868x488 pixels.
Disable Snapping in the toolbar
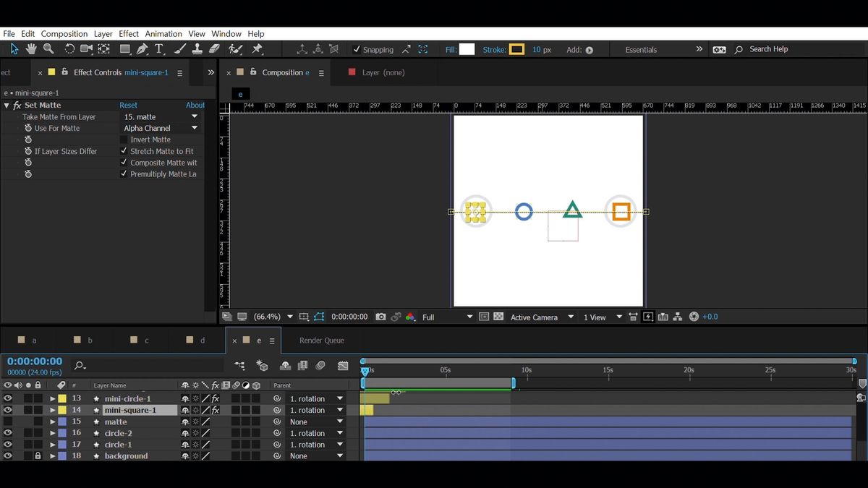[x=357, y=50]
